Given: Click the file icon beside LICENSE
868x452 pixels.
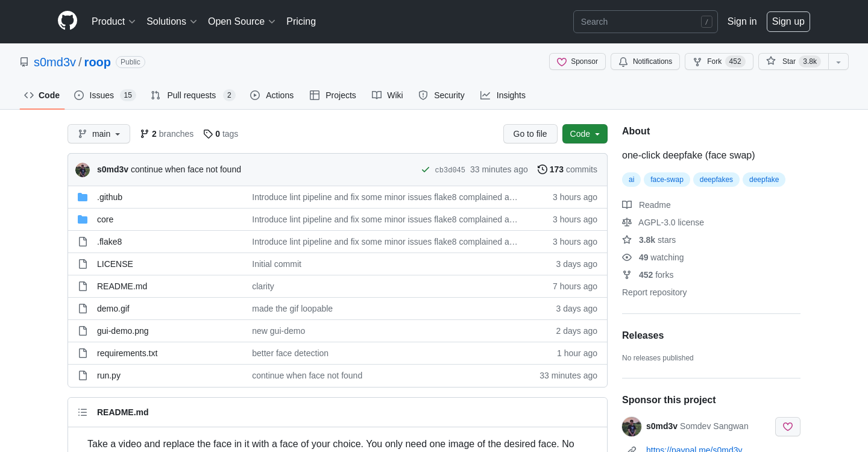Looking at the screenshot, I should pos(83,264).
